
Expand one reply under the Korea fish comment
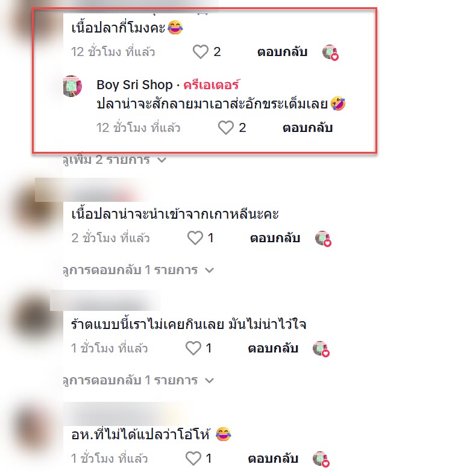coord(139,270)
